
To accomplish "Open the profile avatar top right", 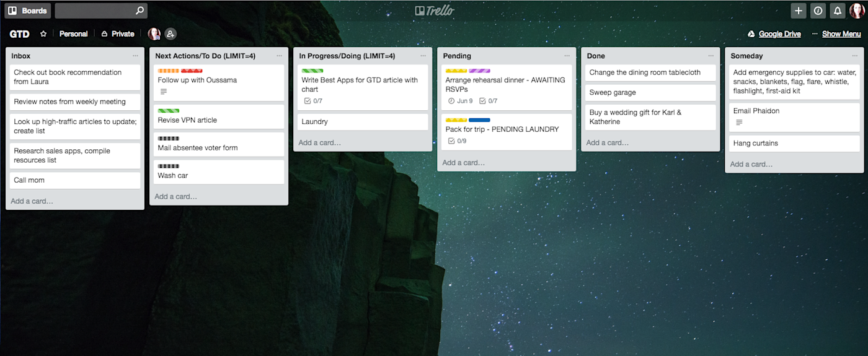I will click(856, 11).
